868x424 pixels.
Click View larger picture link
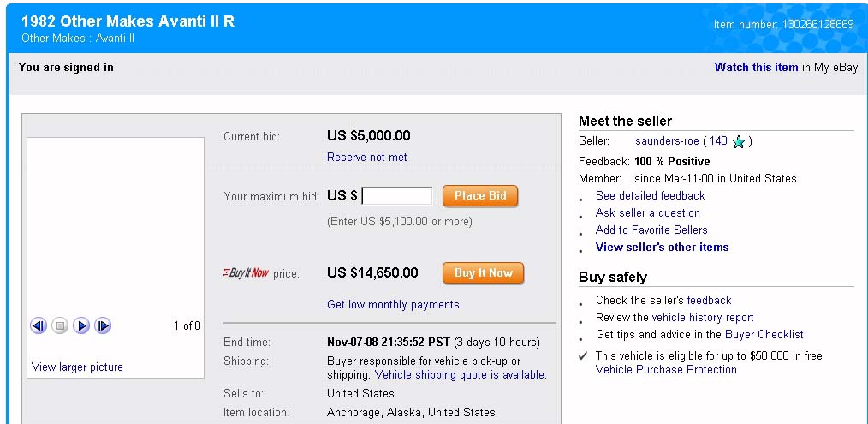coord(77,367)
